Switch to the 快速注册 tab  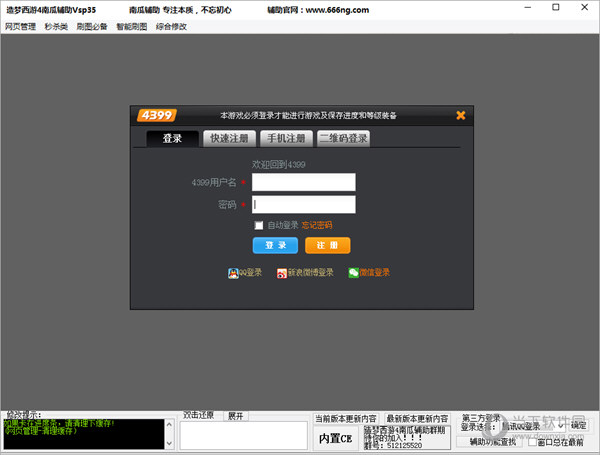click(229, 139)
